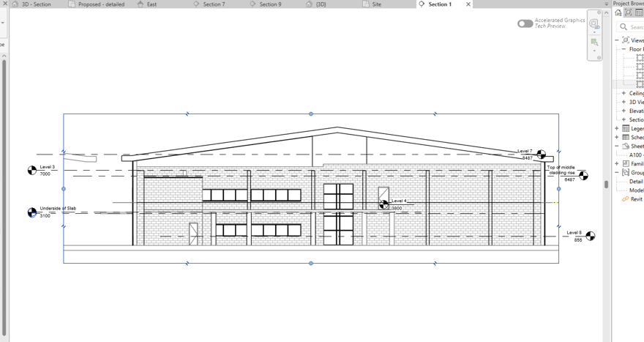Click the Level 3 level head symbol

[x=32, y=170]
